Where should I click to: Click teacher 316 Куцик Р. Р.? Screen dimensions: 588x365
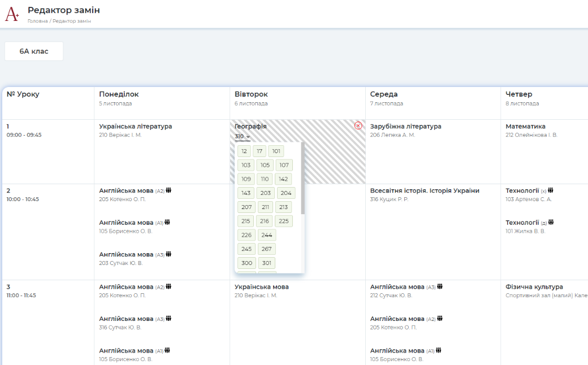389,199
